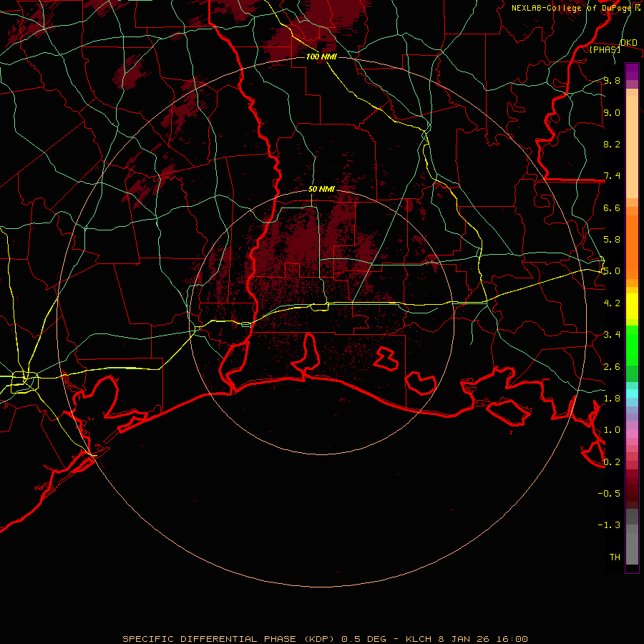The width and height of the screenshot is (644, 644).
Task: Click the 100 NMI range ring label
Action: pos(321,57)
